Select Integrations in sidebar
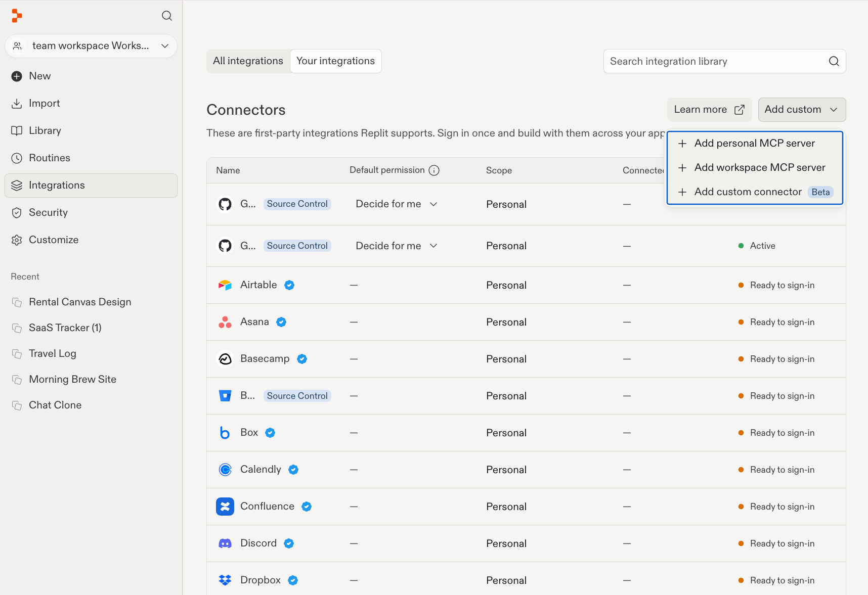Screen dimensions: 868x595 point(91,186)
